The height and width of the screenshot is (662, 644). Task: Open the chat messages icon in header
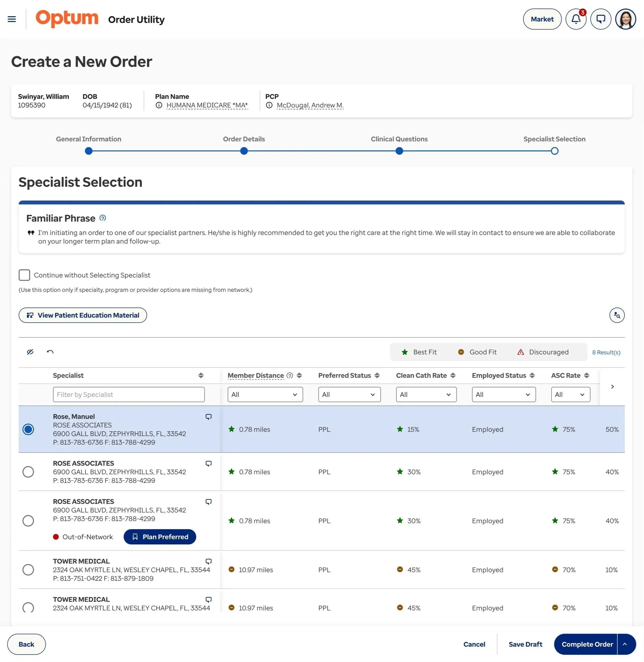click(600, 19)
